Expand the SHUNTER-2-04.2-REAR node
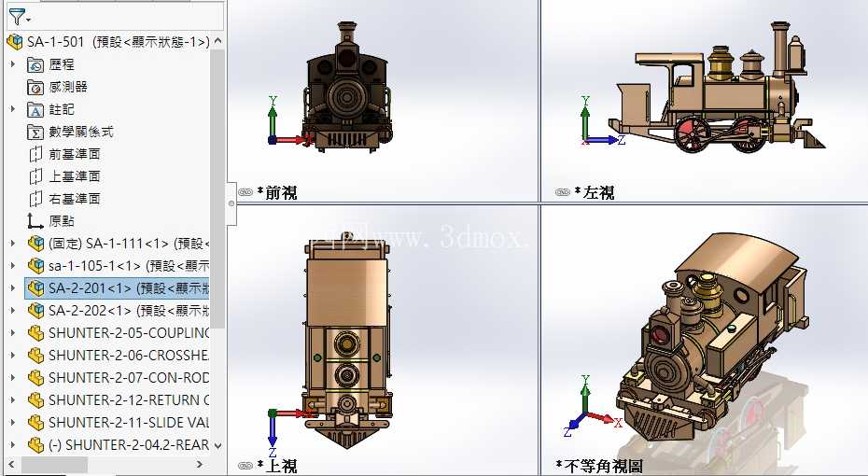 13,444
